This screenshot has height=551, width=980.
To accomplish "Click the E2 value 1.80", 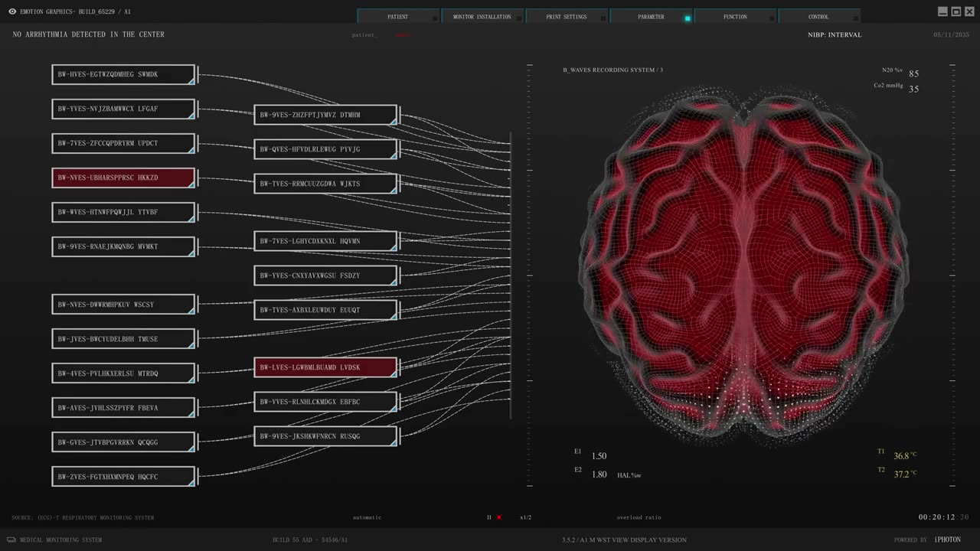I will click(x=599, y=474).
